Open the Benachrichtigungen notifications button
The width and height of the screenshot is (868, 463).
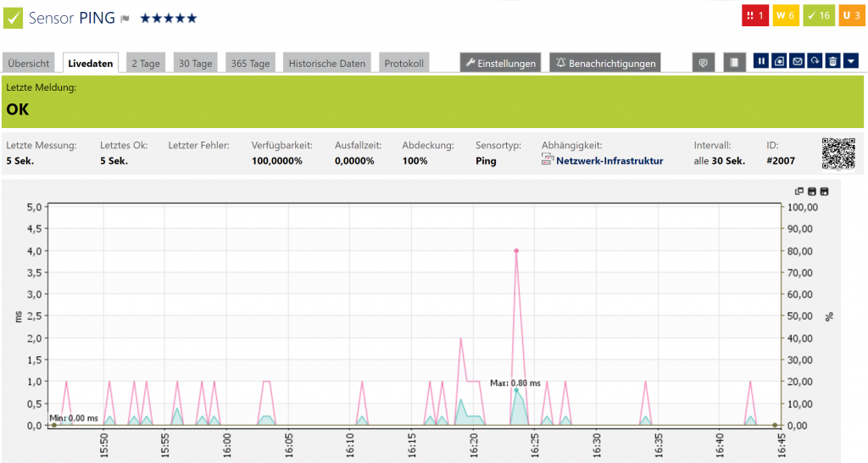pos(604,64)
